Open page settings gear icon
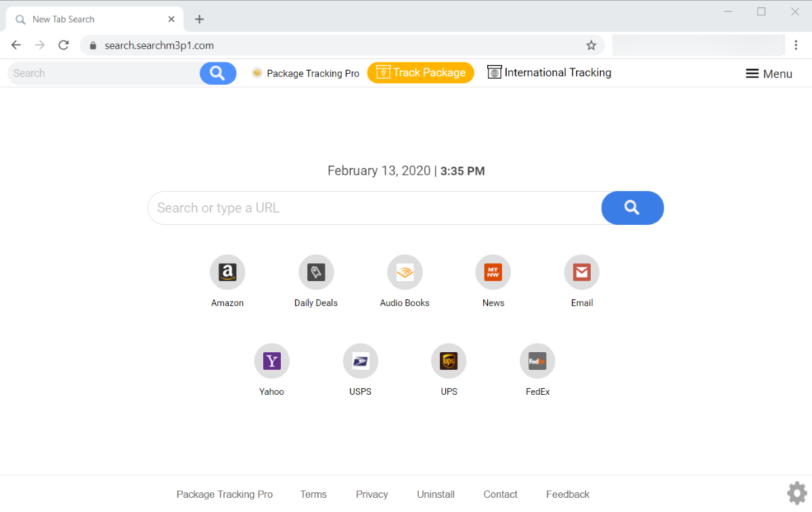Viewport: 812px width, 512px height. click(x=797, y=492)
